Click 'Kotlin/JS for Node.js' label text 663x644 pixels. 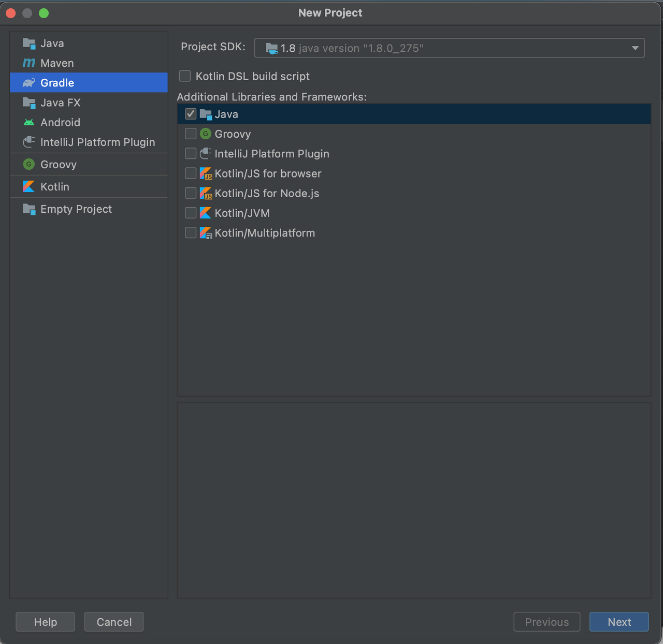(267, 193)
